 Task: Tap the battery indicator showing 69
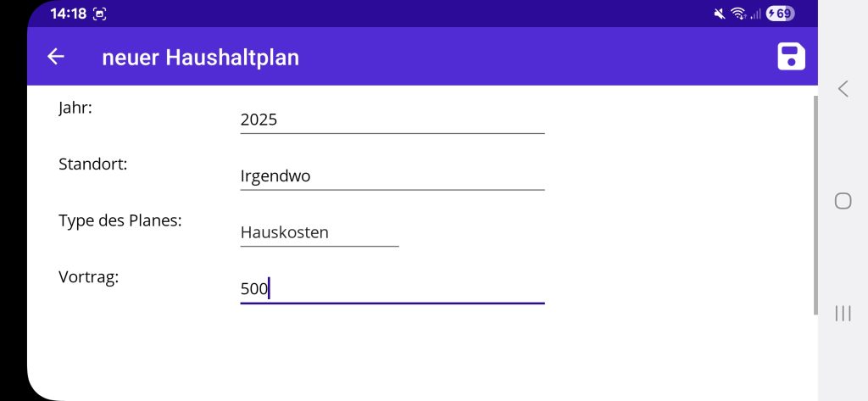(780, 14)
